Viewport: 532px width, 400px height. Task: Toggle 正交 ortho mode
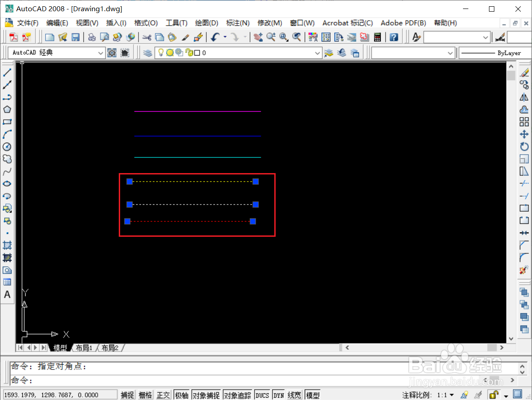pos(163,395)
